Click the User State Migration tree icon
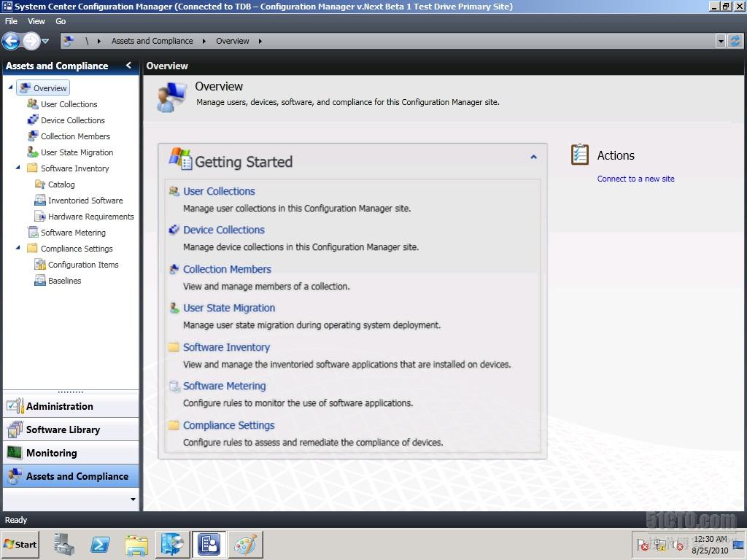Screen dimensions: 747x560 click(x=32, y=152)
